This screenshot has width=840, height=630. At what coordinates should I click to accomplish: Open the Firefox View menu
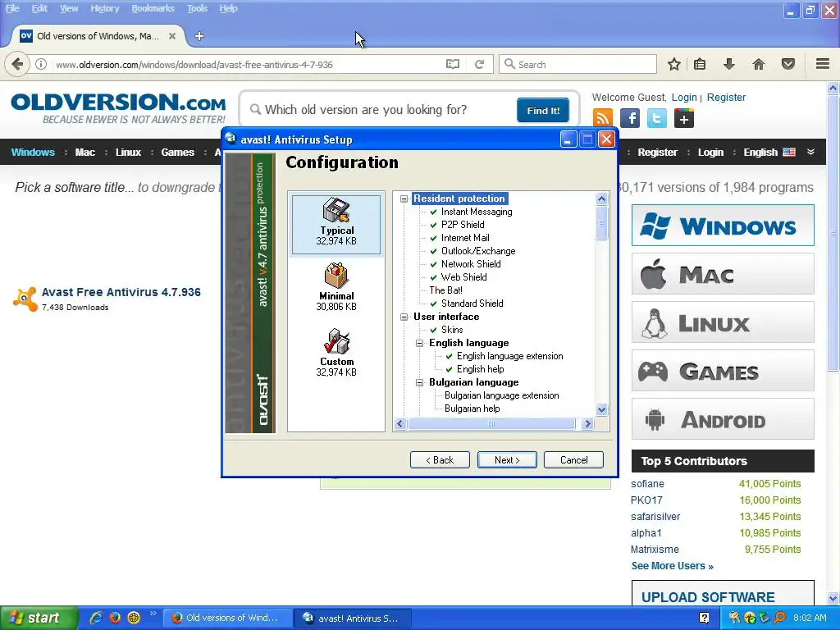(69, 8)
